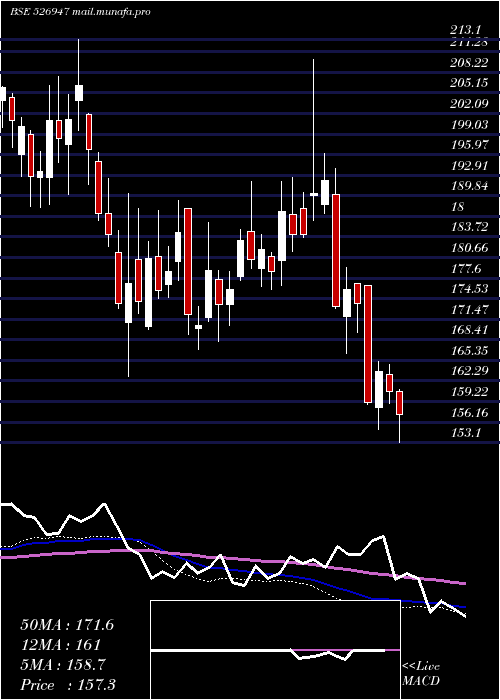Click the 189.84 price level label
The image size is (500, 700).
pos(469,187)
